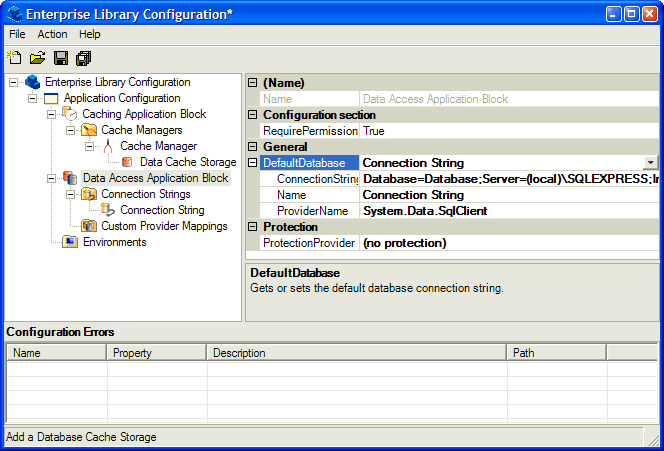Click the ConnectionString value field
Viewport: 664px width, 451px height.
click(509, 179)
